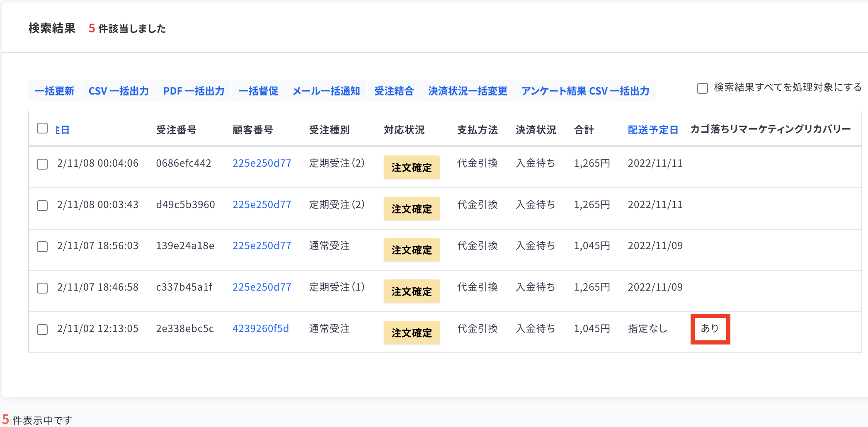Check the row for order d49c5b3960
This screenshot has width=868, height=427.
[x=42, y=206]
